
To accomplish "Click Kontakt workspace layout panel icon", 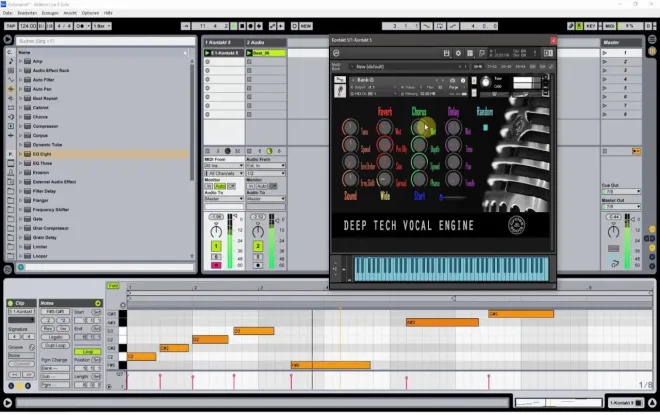I will [x=470, y=53].
